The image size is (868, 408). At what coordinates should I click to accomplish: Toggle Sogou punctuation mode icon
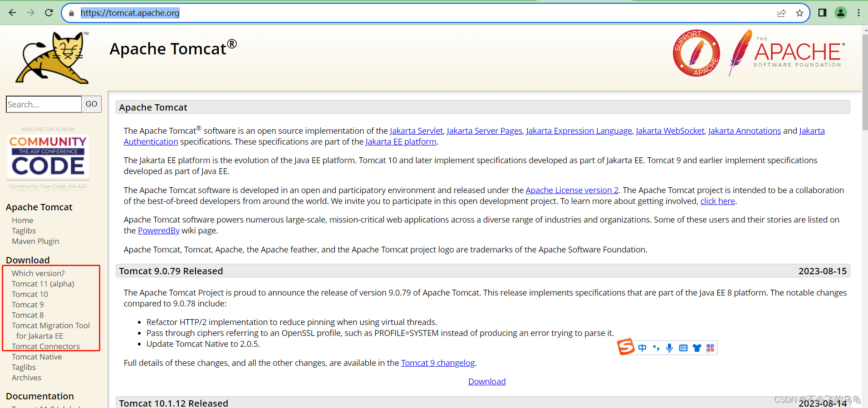point(656,348)
